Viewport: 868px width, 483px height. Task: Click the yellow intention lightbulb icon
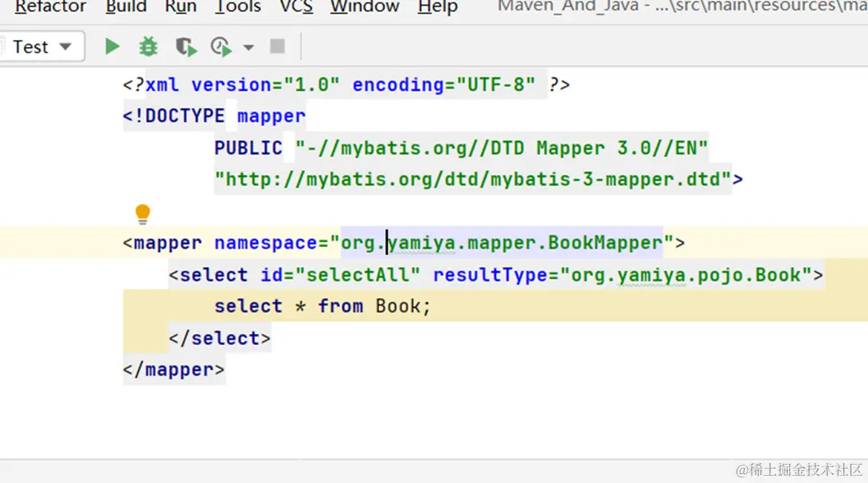coord(143,214)
